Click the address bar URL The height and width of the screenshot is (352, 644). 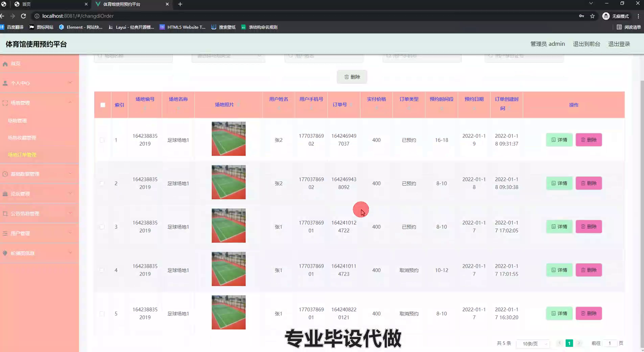coord(78,16)
